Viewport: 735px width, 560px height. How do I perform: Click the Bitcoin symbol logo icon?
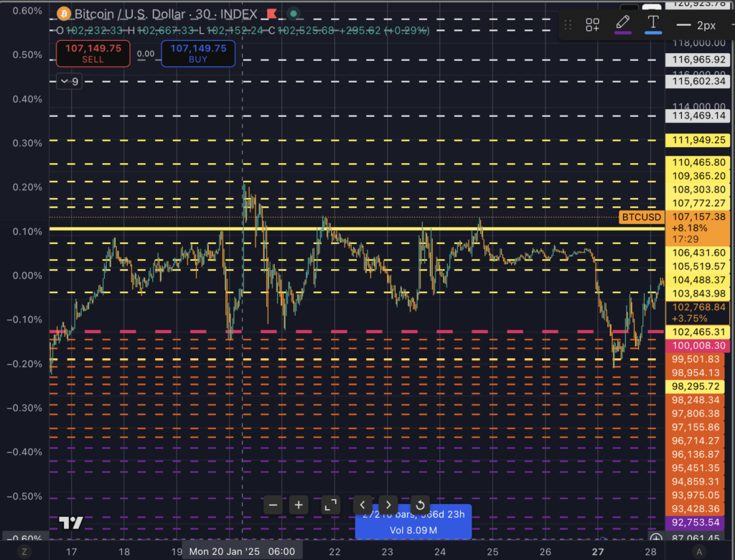[x=62, y=14]
